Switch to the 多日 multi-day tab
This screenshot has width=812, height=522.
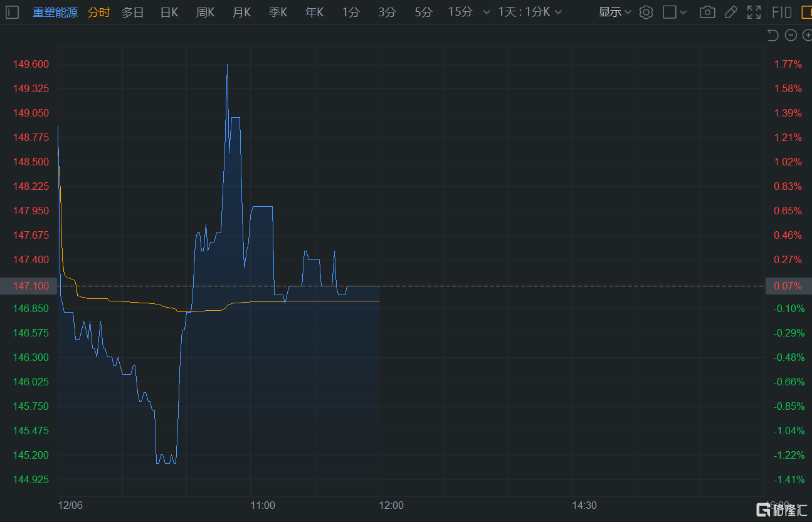click(x=132, y=12)
